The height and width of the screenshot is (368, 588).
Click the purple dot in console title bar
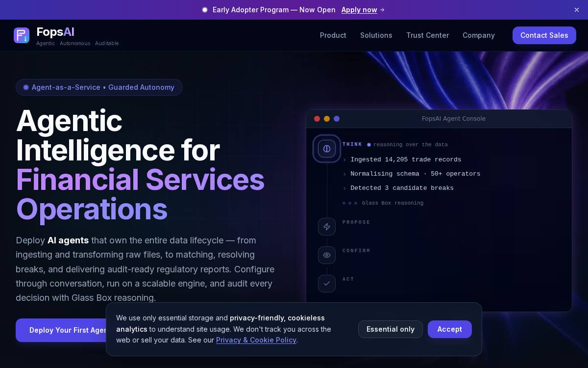coord(337,119)
